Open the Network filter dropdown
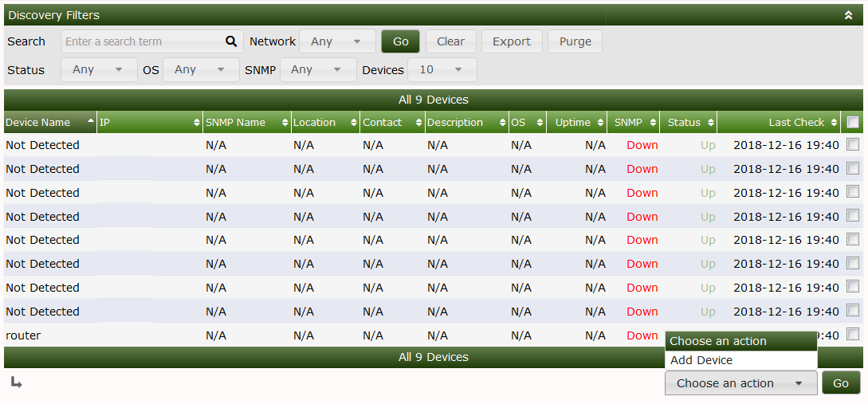The width and height of the screenshot is (868, 404). click(338, 41)
